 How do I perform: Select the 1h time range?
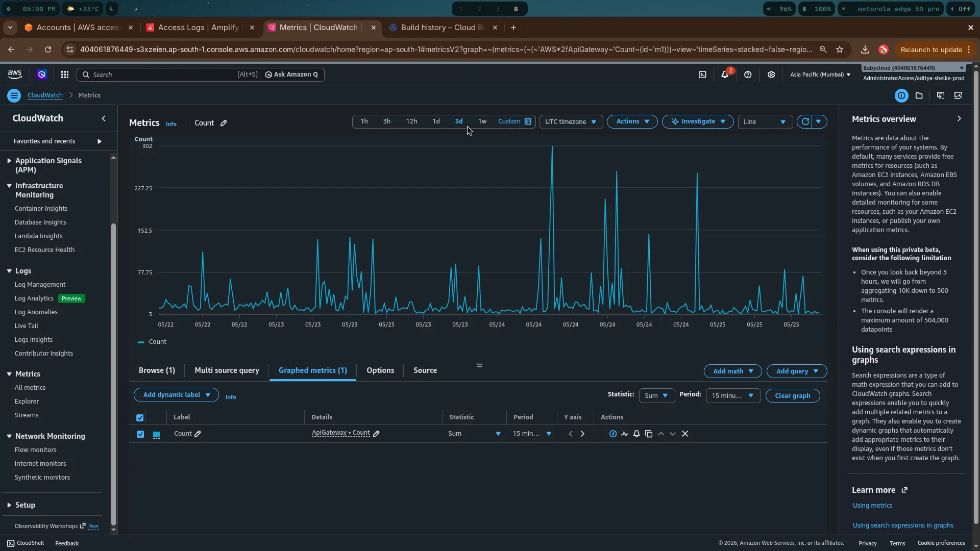click(x=364, y=121)
